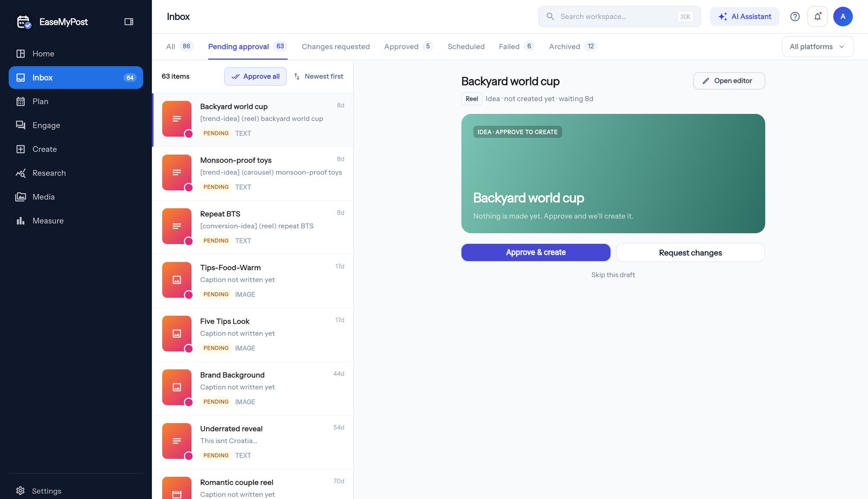Screen dimensions: 868x499
Task: Click PENDING badge on Backyard world cup
Action: pos(216,133)
